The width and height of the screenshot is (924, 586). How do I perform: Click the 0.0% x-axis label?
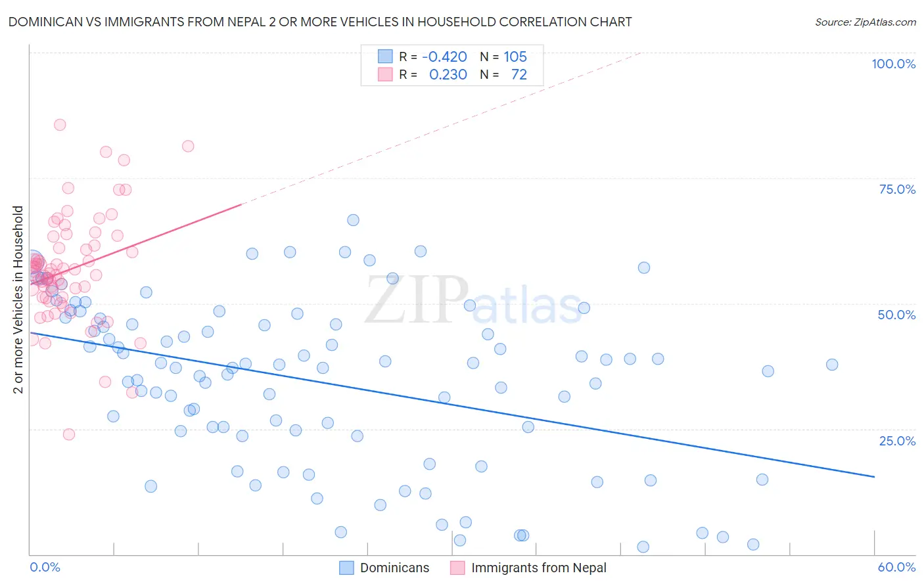(x=45, y=567)
